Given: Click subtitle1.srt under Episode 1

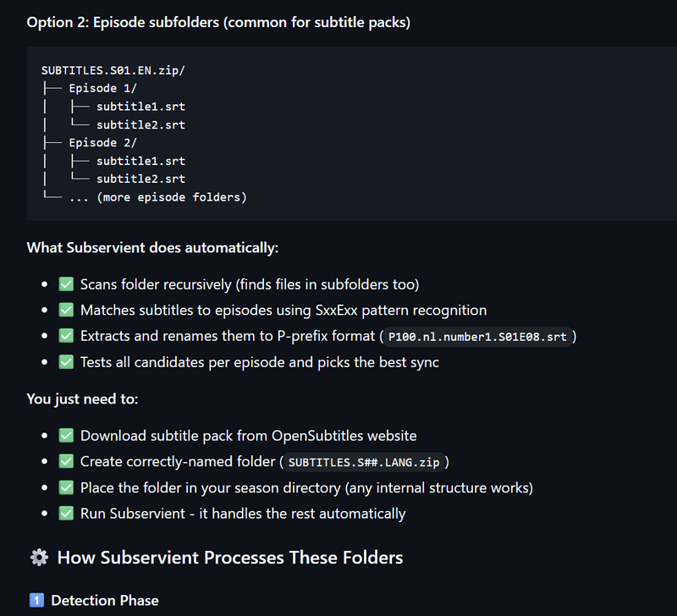Looking at the screenshot, I should [x=140, y=107].
